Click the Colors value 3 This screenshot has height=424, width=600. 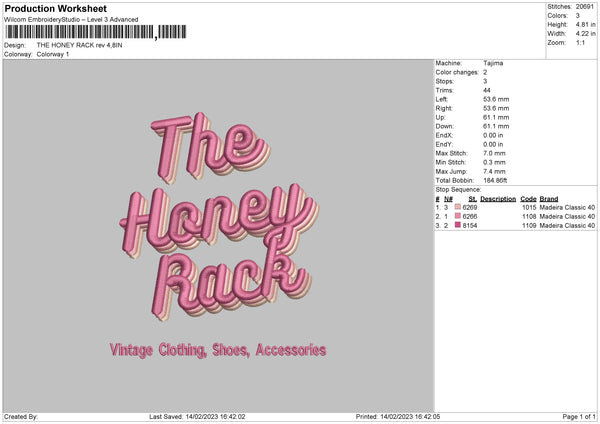click(578, 16)
